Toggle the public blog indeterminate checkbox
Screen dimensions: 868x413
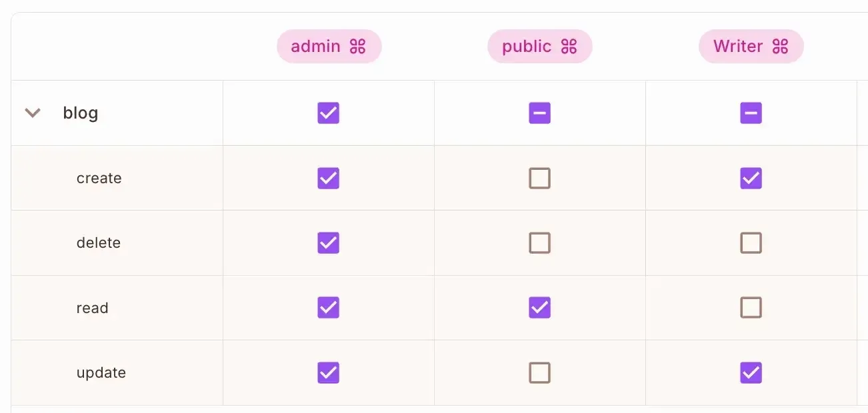539,113
